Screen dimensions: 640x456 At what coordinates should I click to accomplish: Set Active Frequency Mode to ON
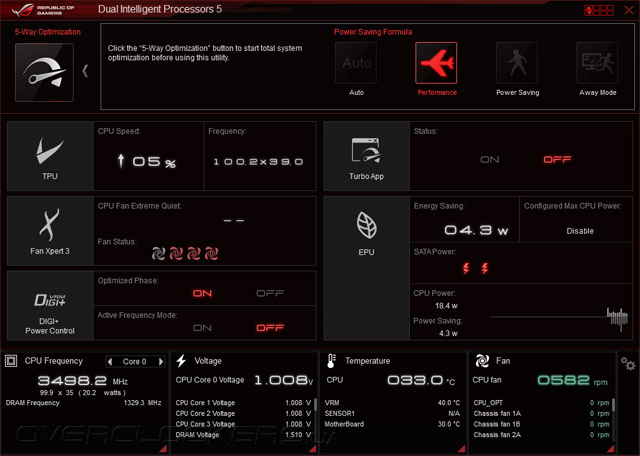202,328
